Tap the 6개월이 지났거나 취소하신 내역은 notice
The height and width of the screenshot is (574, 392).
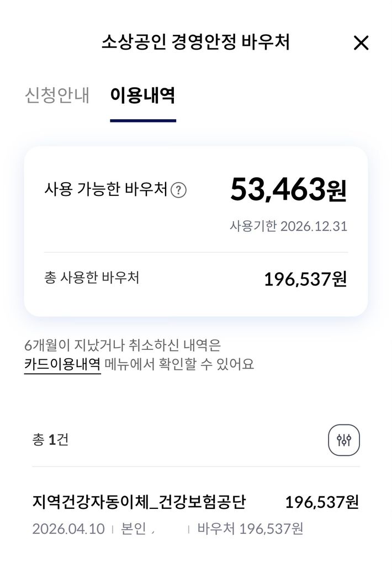123,346
